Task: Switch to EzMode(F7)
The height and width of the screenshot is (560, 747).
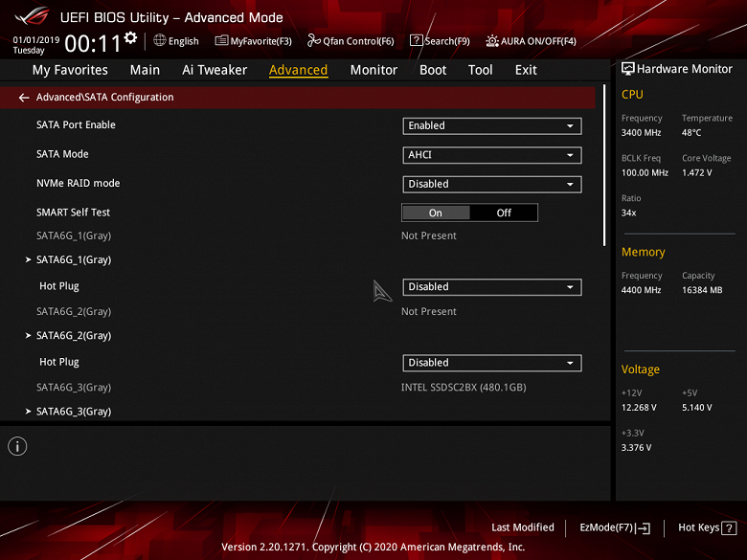Action: click(615, 527)
